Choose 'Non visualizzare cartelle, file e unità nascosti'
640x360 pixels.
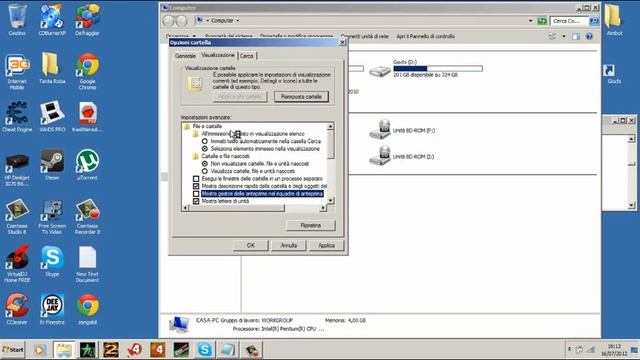(204, 164)
